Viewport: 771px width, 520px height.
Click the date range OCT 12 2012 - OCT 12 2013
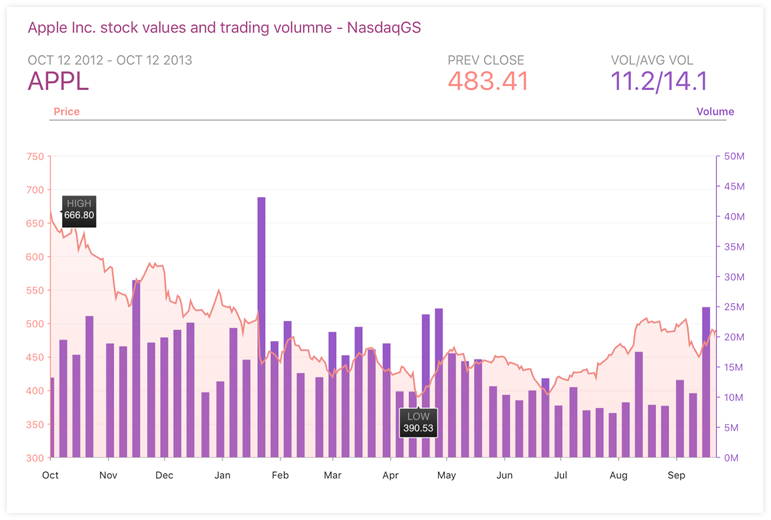110,60
